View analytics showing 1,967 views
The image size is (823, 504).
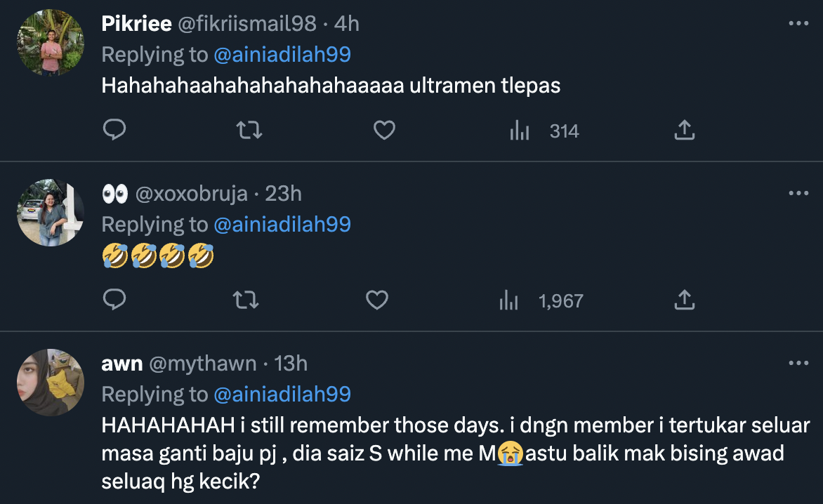(x=541, y=301)
